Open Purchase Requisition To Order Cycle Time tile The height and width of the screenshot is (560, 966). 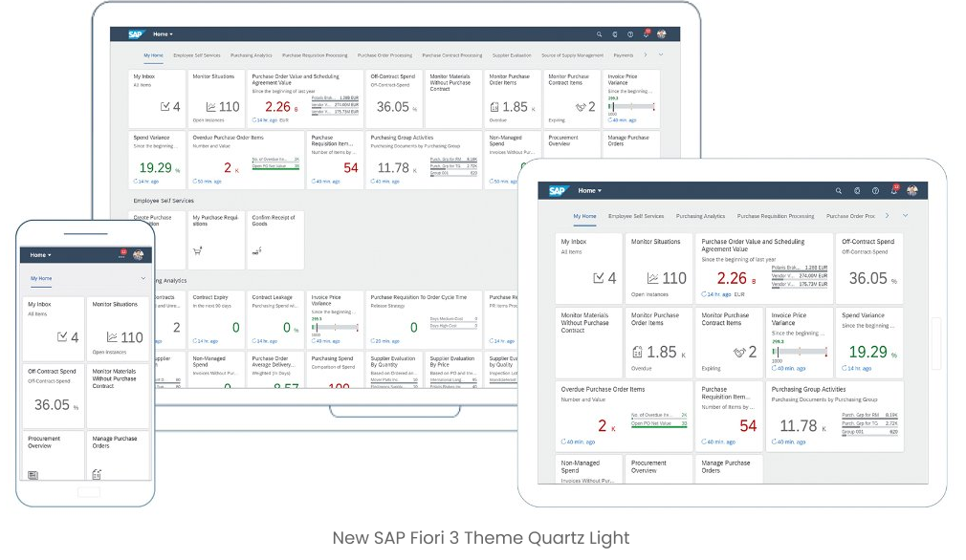(x=424, y=319)
